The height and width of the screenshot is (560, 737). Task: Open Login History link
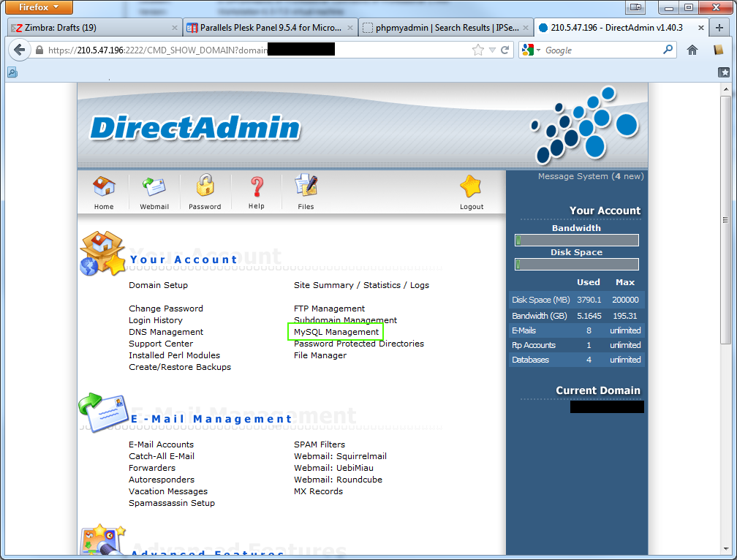click(156, 320)
